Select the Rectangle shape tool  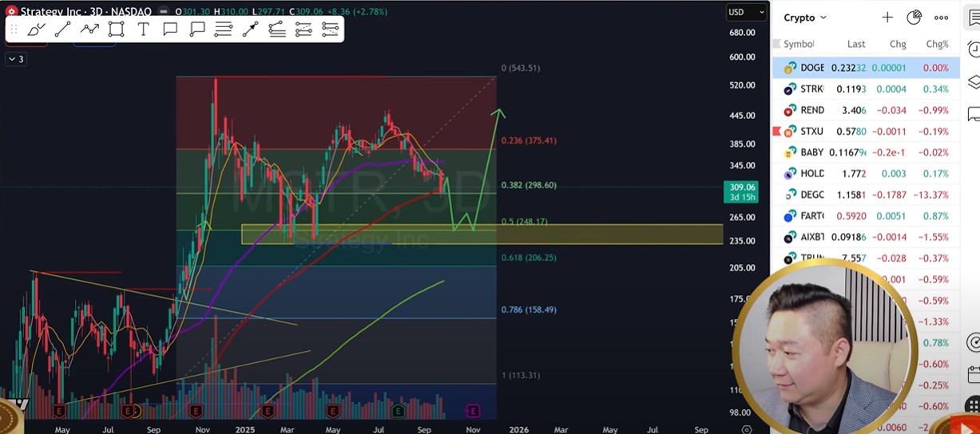click(x=117, y=30)
